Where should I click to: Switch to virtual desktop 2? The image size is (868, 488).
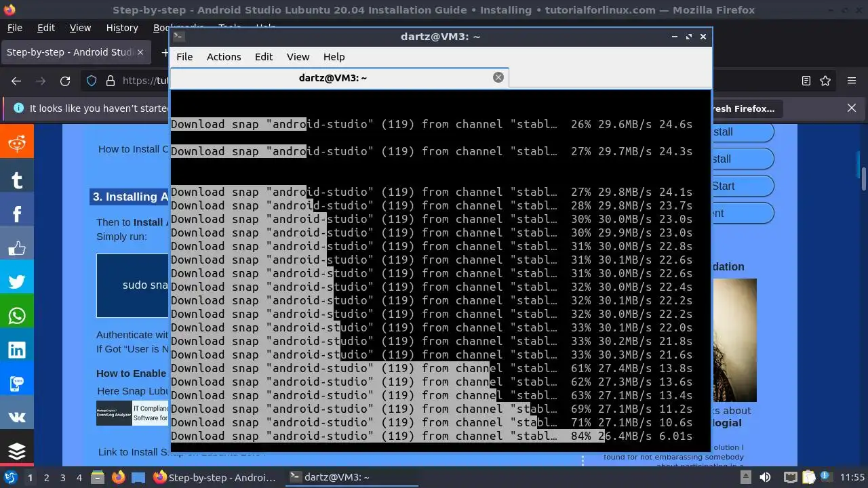pyautogui.click(x=46, y=477)
